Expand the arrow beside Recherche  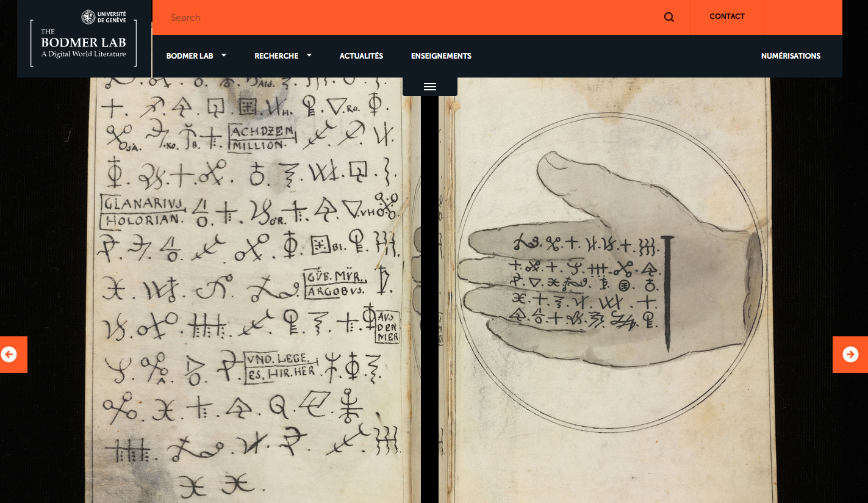tap(309, 56)
